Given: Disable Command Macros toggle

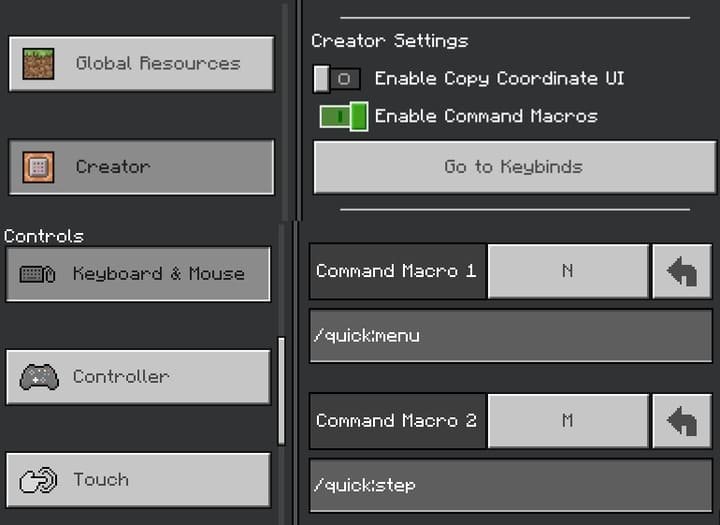Looking at the screenshot, I should click(343, 117).
